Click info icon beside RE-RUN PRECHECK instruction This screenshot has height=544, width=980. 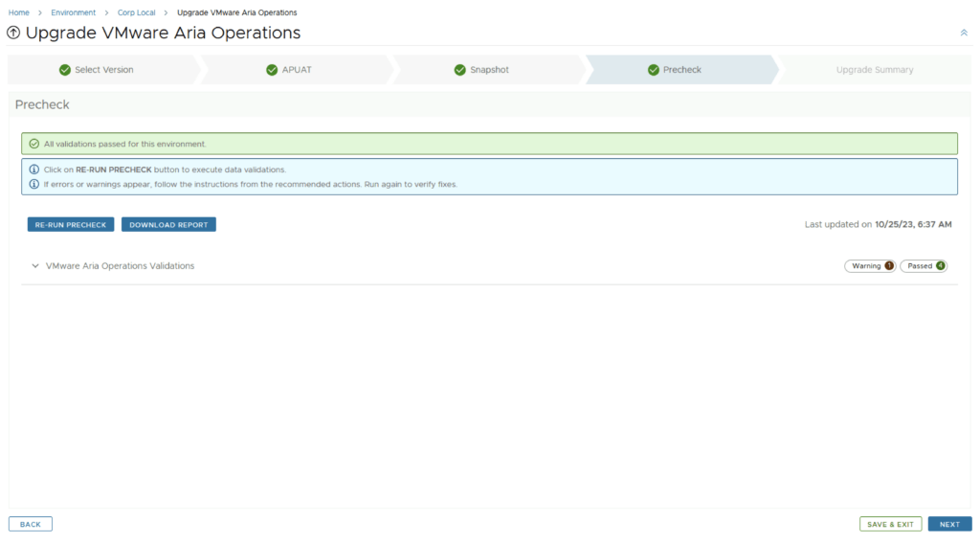[x=34, y=170]
